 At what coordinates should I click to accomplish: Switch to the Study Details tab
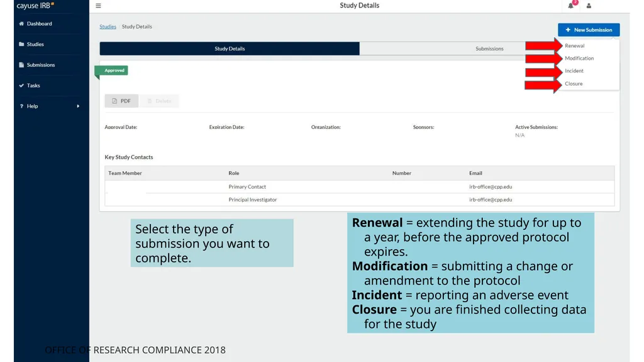(x=230, y=48)
